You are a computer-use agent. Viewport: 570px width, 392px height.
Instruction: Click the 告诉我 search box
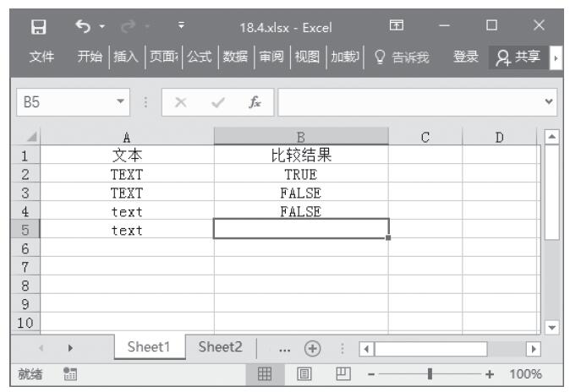(403, 57)
